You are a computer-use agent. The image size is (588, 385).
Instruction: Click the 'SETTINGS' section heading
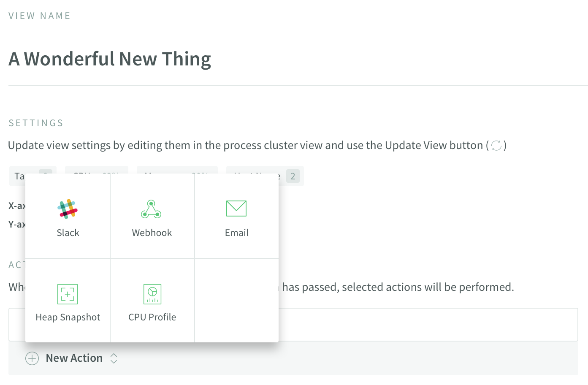(x=36, y=123)
